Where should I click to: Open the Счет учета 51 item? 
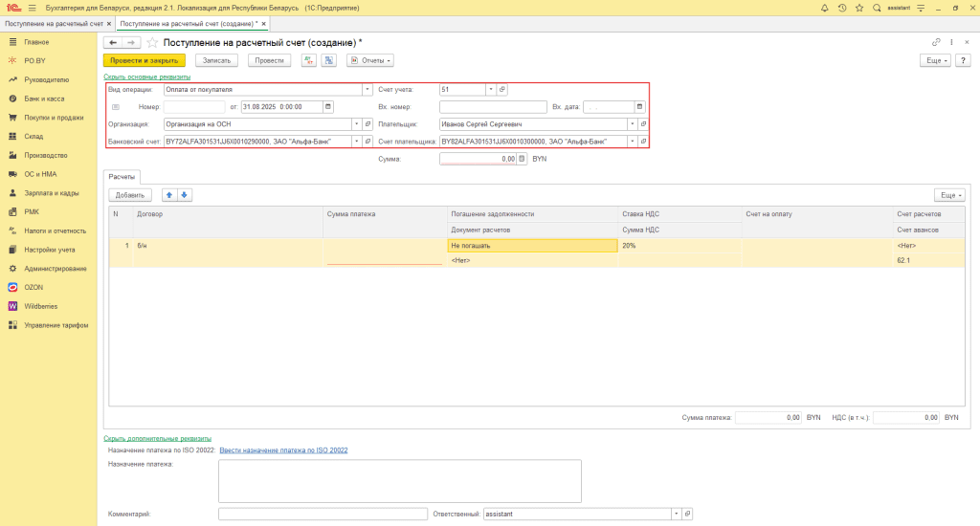click(501, 89)
